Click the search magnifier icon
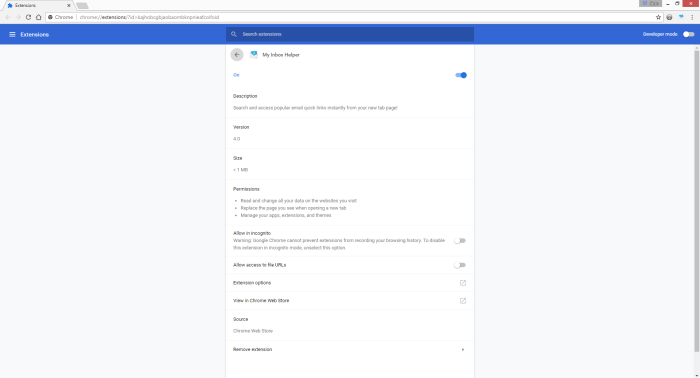Viewport: 700px width, 378px height. pos(233,34)
